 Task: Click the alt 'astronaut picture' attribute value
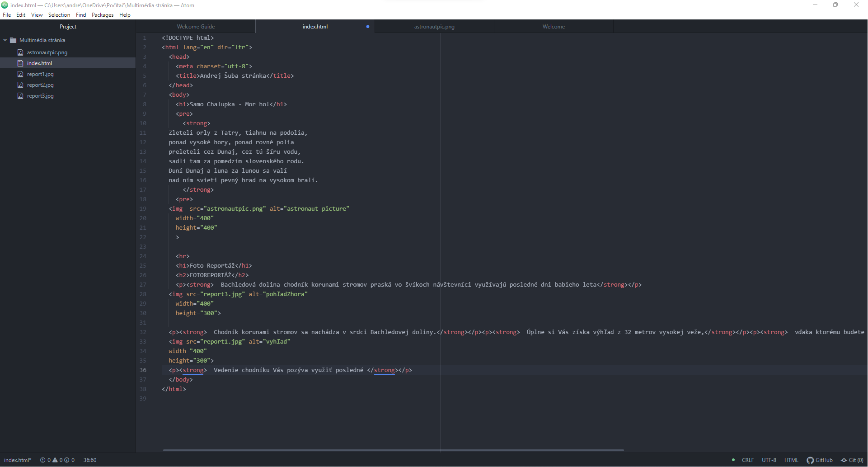point(316,209)
